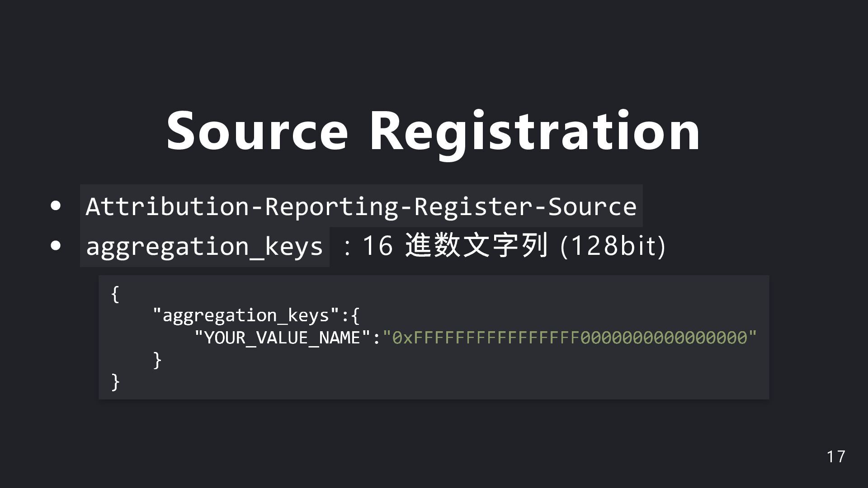Click the "YOUR_VALUE_NAME" key in code
The width and height of the screenshot is (868, 488).
282,338
